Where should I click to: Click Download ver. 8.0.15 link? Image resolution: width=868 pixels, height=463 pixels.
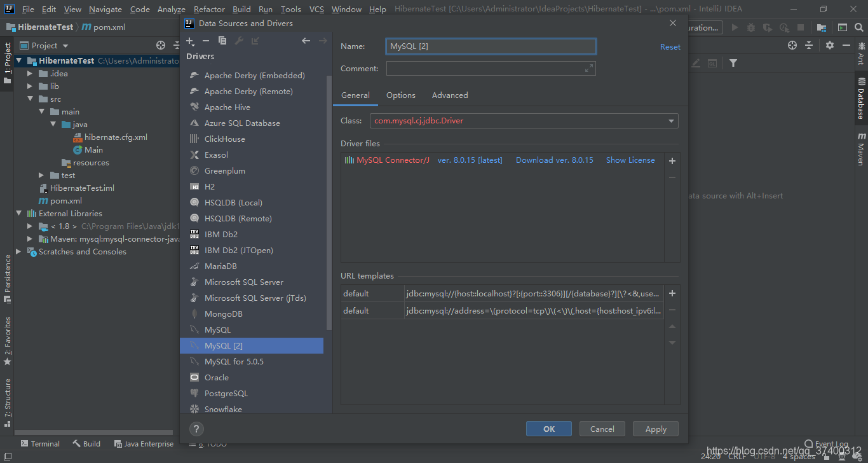pyautogui.click(x=555, y=160)
